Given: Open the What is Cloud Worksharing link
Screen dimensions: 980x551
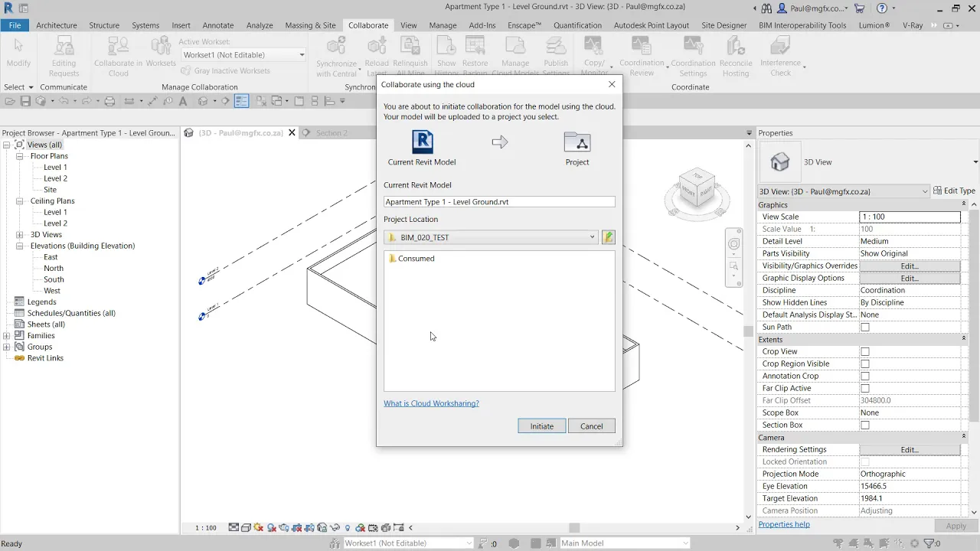Looking at the screenshot, I should 431,403.
